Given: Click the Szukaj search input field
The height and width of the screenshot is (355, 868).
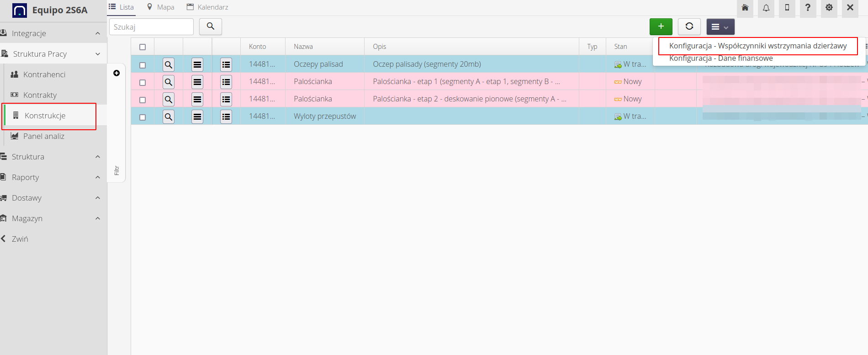Looking at the screenshot, I should point(151,27).
